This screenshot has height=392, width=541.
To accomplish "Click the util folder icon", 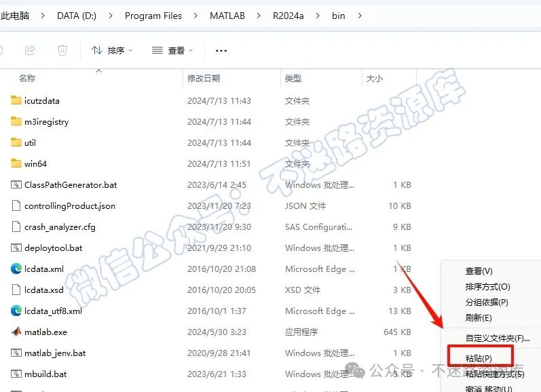I will (x=16, y=142).
